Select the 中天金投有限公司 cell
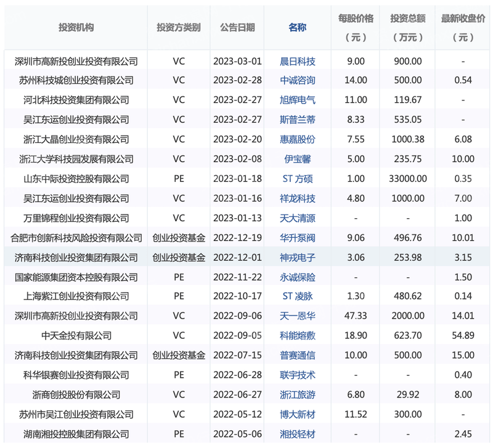Screen dimensions: 493x448 pyautogui.click(x=76, y=335)
